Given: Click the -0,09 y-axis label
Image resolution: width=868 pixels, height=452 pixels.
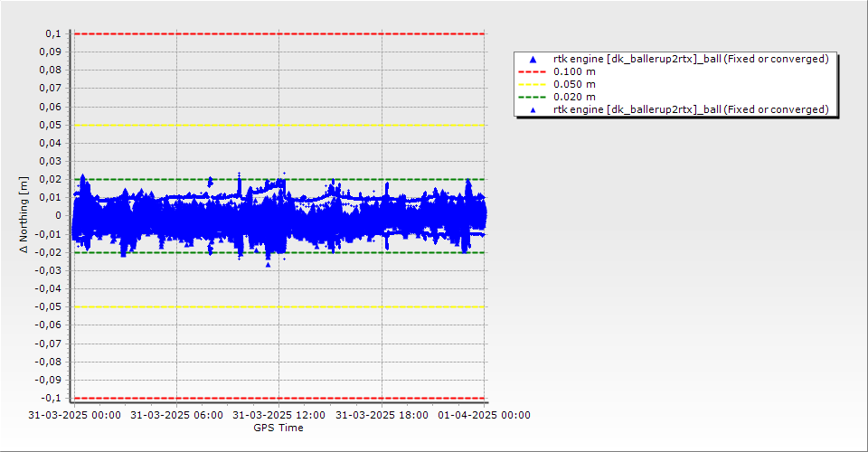Looking at the screenshot, I should (x=48, y=380).
